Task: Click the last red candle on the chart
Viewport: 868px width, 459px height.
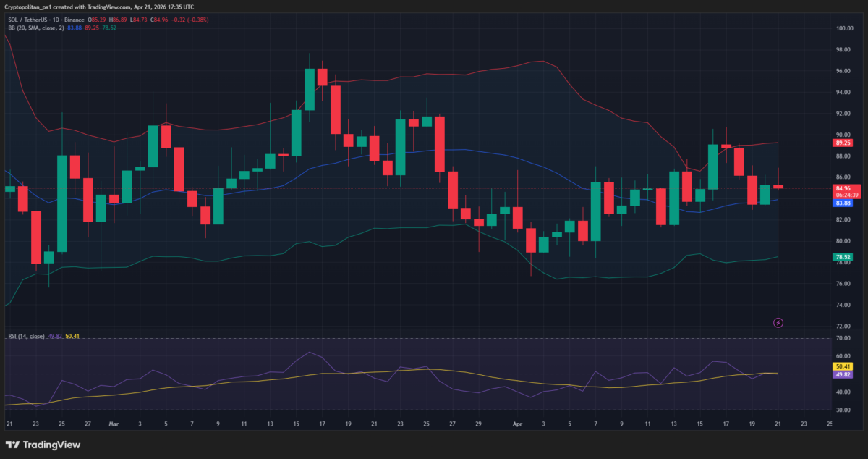Action: (778, 186)
